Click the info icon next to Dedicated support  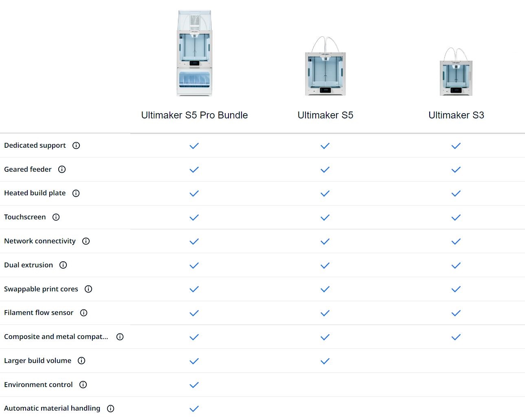click(76, 146)
